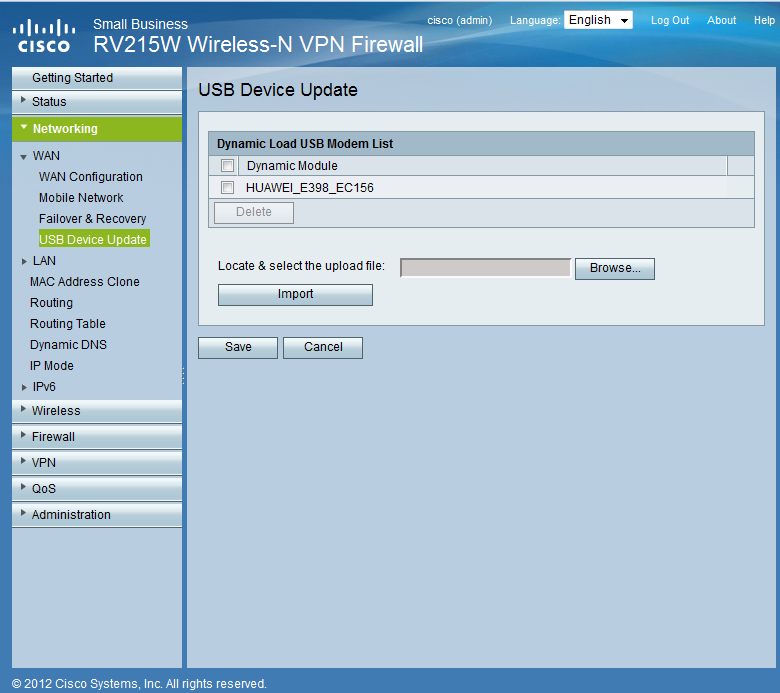Click the Cisco logo icon

click(43, 35)
